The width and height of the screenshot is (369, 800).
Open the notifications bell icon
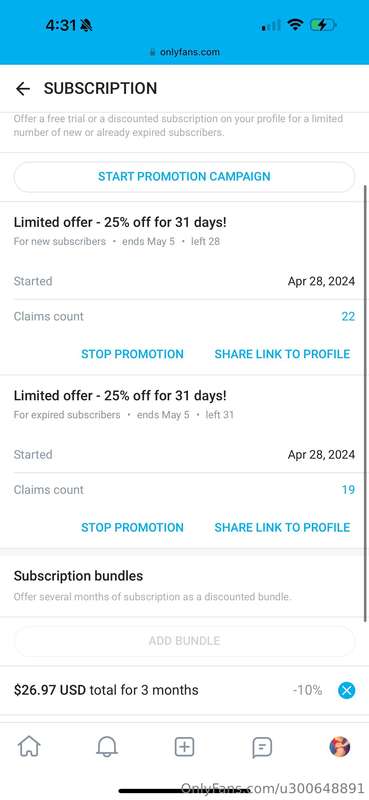[x=107, y=747]
